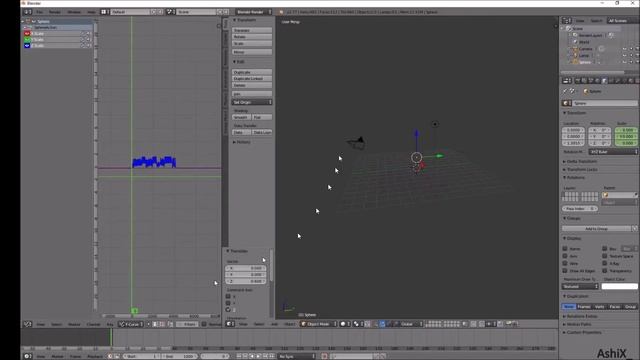
Task: Open 3D View editor type icon
Action: point(230,324)
